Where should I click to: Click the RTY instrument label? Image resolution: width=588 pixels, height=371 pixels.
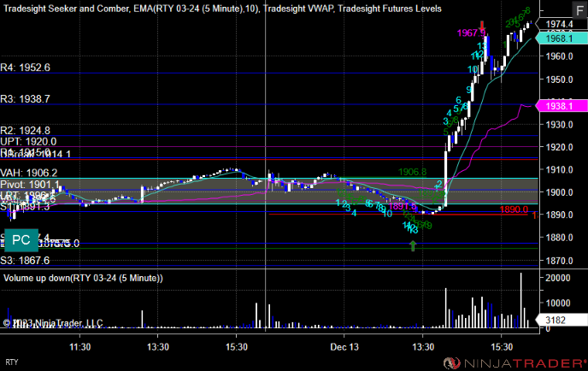click(x=12, y=362)
